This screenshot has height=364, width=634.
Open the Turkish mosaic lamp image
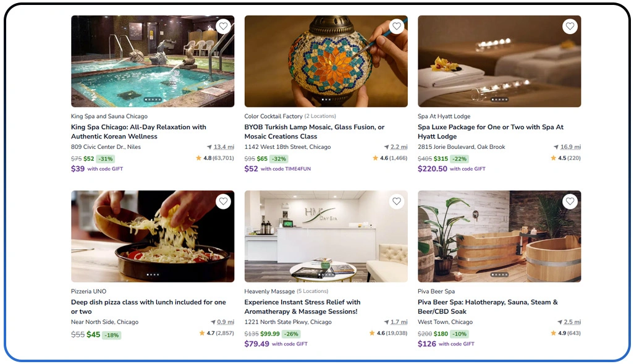[x=326, y=62]
